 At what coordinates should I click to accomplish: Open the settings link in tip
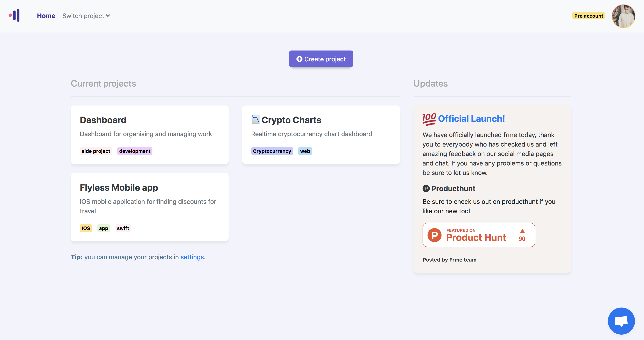tap(192, 257)
